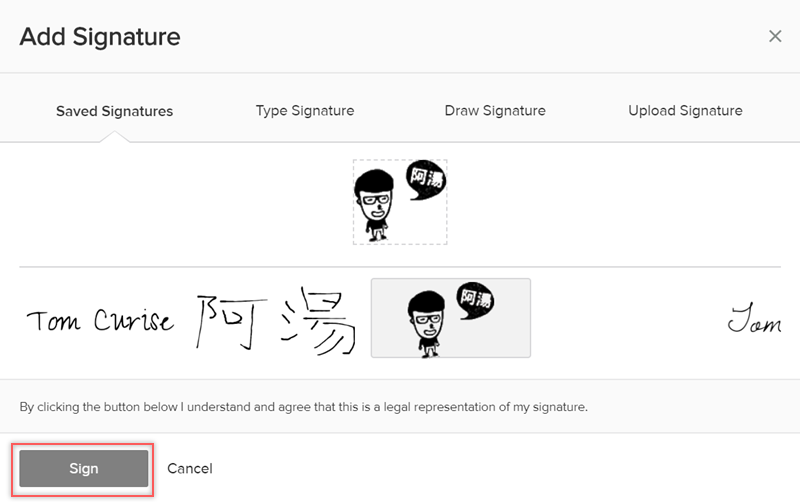
Task: Click the Cancel link
Action: 190,468
